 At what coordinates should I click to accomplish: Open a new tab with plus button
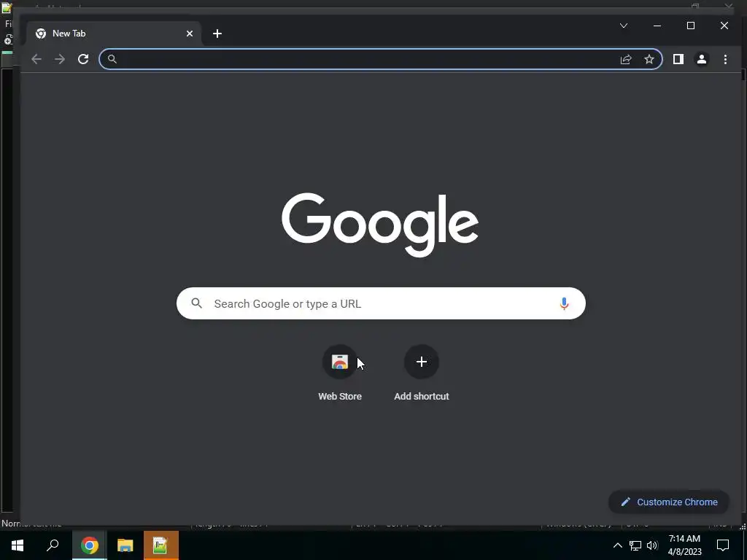click(x=217, y=34)
